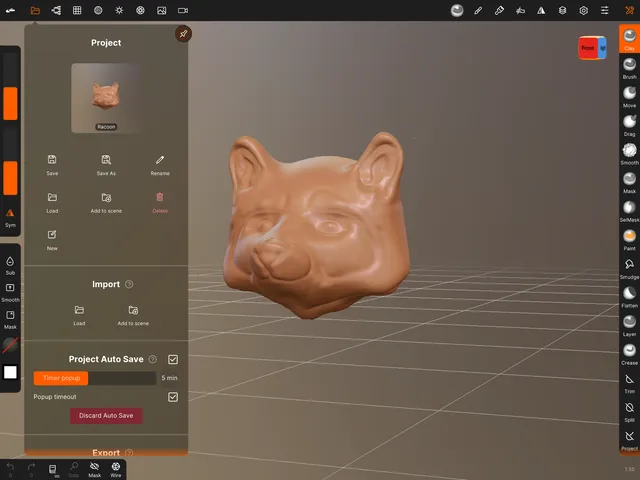Toggle Sym symmetry in left toolbar
This screenshot has width=640, height=480.
coord(10,218)
